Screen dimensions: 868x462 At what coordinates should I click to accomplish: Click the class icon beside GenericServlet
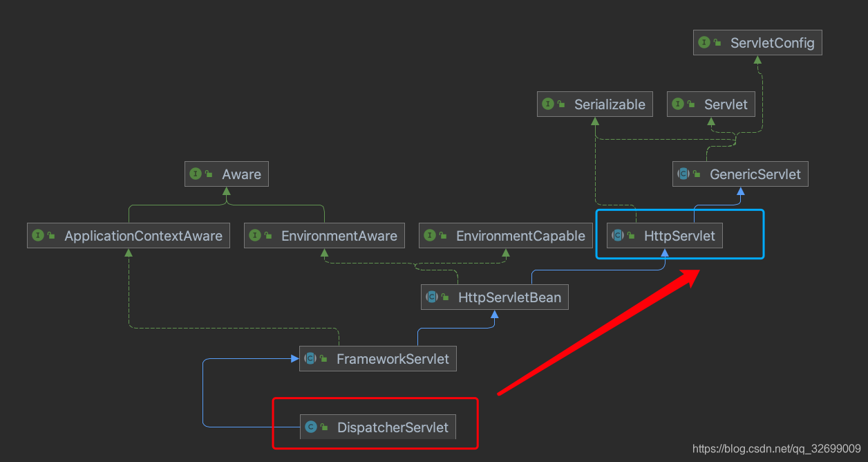tap(684, 174)
